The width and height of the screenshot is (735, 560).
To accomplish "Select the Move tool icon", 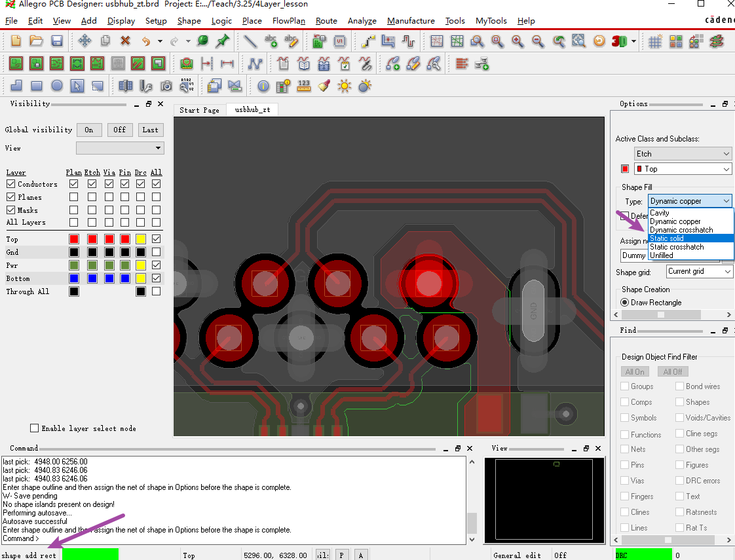I will pos(85,41).
